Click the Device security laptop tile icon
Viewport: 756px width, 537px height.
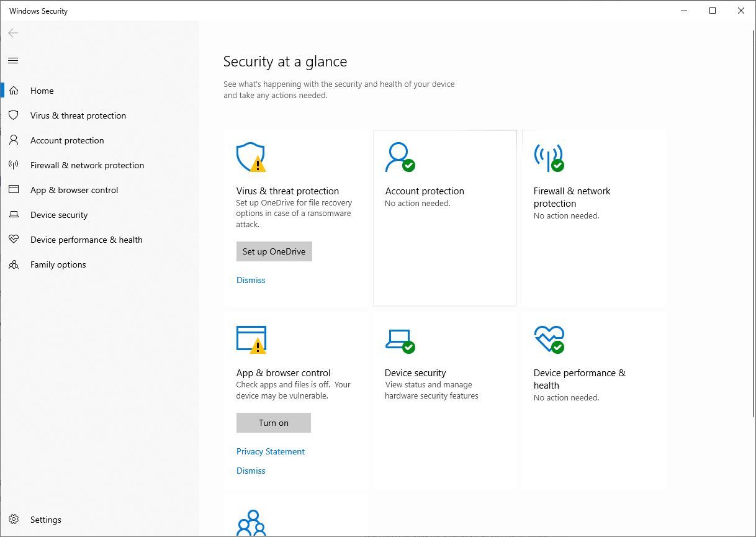(x=399, y=339)
